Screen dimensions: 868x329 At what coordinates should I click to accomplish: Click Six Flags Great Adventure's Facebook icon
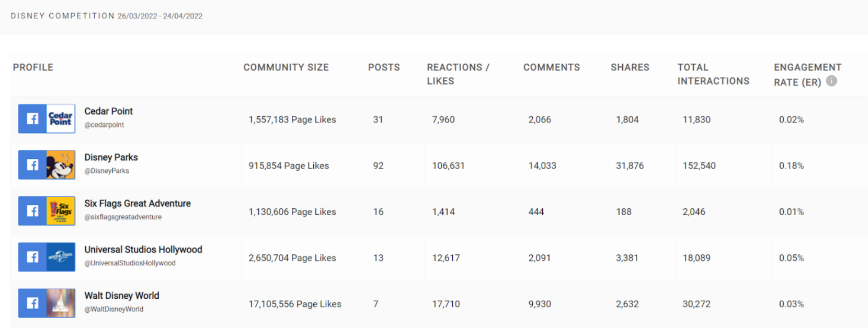pos(32,211)
